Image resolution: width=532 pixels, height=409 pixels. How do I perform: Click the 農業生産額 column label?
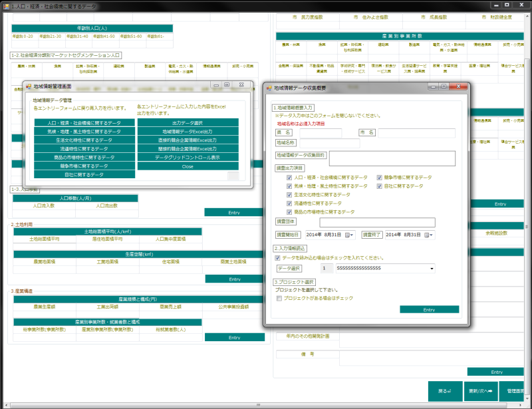coord(45,307)
